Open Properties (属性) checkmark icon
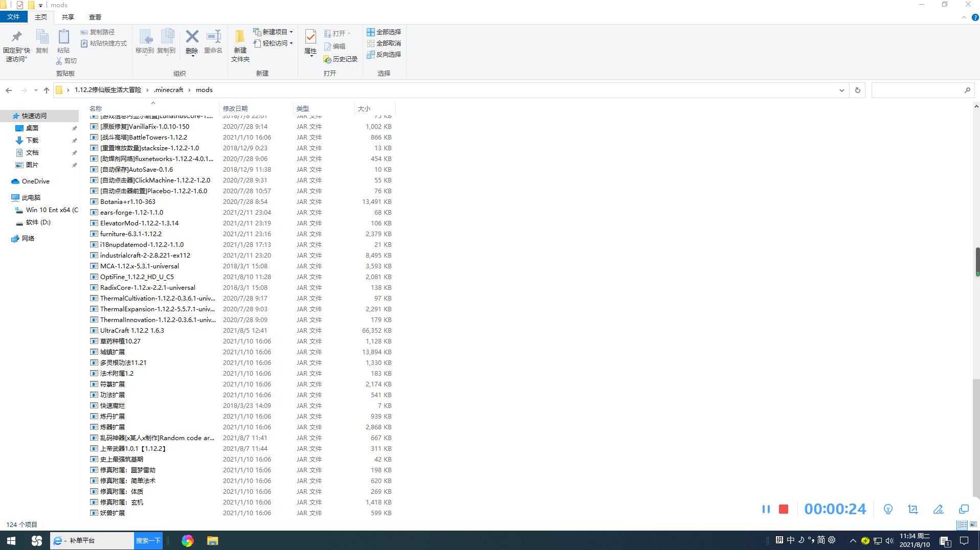Image resolution: width=980 pixels, height=550 pixels. pos(310,37)
